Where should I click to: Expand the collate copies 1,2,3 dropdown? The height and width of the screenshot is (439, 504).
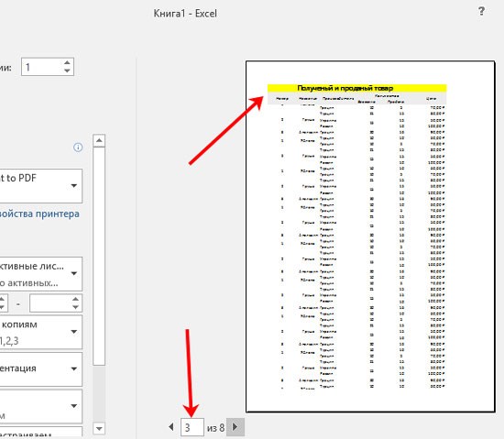(41, 332)
